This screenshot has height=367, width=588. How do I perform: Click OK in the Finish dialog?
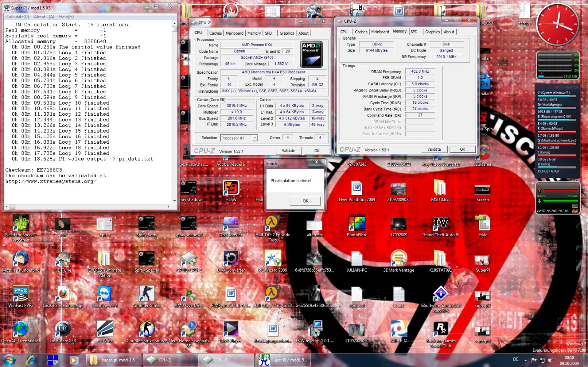point(305,201)
